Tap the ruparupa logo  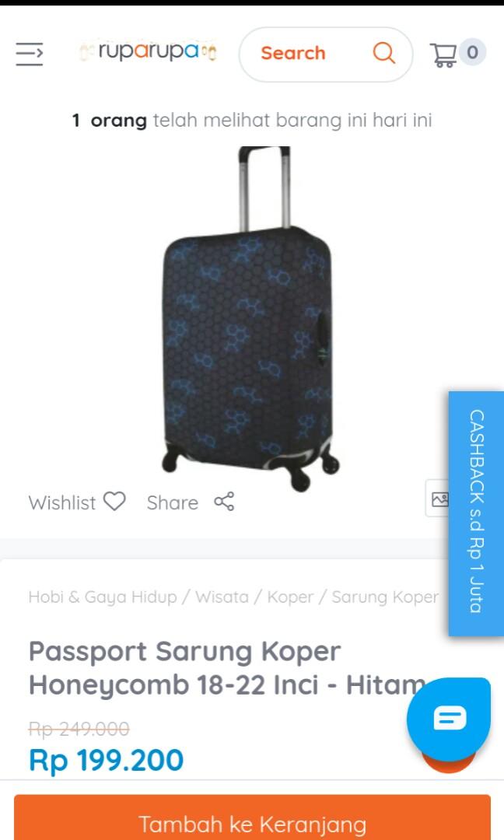148,51
